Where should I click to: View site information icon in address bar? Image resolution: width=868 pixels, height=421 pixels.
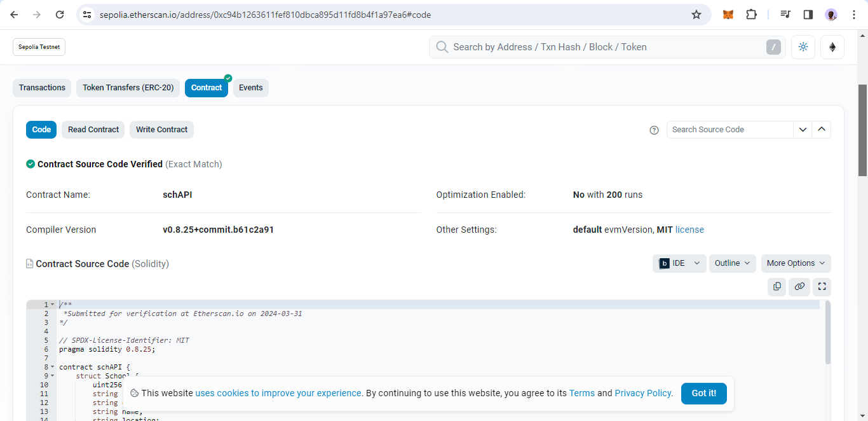point(88,15)
